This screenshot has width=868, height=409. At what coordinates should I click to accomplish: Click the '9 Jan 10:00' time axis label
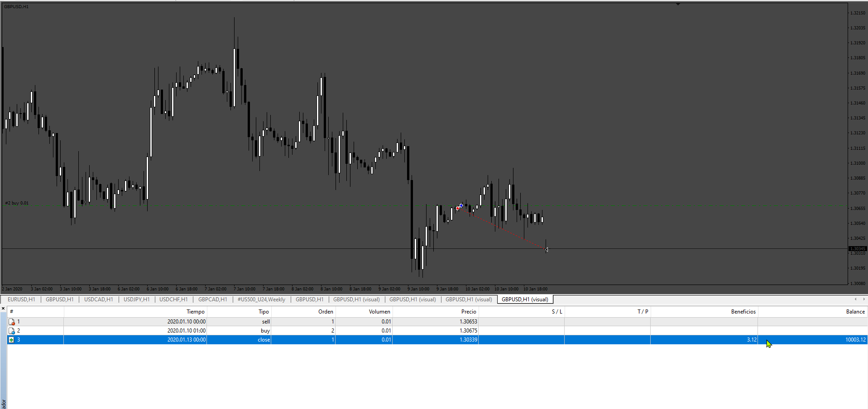(x=418, y=289)
